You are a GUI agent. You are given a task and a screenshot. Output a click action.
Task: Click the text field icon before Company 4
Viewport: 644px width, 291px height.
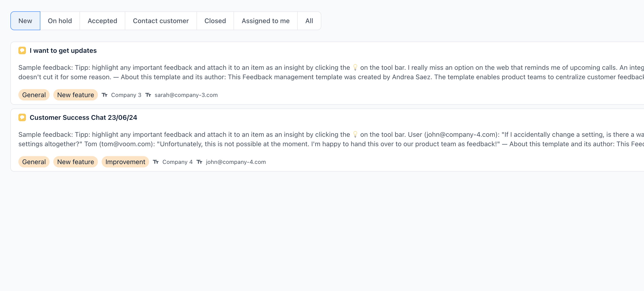tap(156, 162)
